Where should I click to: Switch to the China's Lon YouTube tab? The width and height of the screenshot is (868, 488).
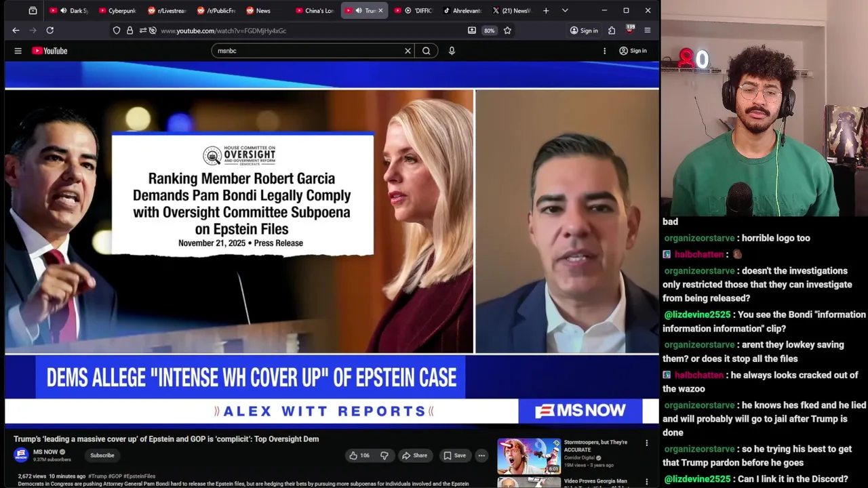pyautogui.click(x=315, y=11)
